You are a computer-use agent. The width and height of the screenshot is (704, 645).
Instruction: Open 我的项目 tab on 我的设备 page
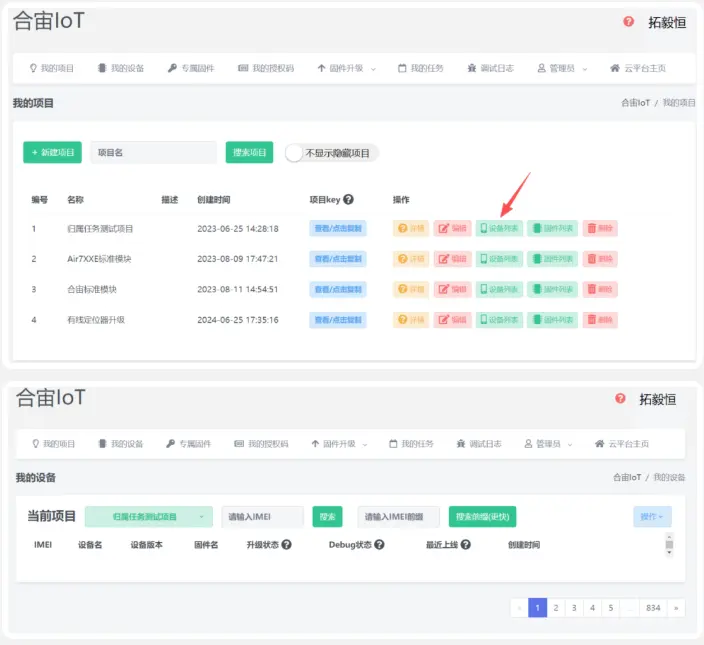click(x=53, y=444)
